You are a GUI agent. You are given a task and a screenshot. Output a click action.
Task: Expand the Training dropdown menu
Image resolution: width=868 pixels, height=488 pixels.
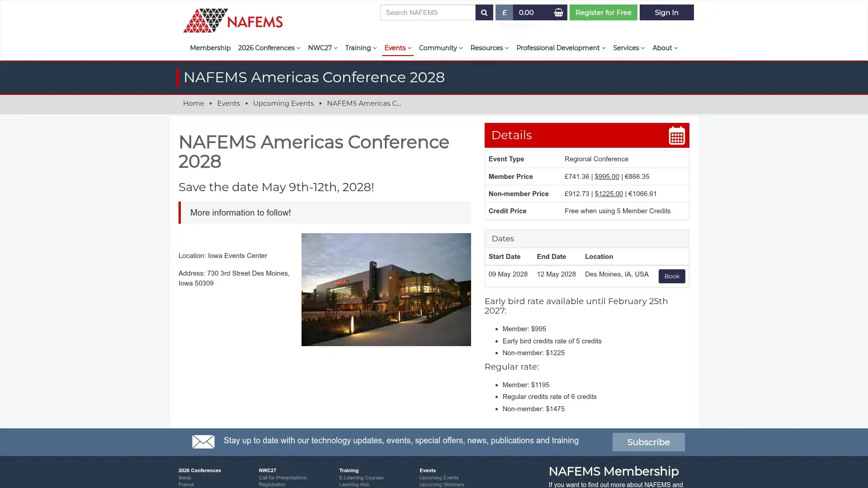[360, 48]
